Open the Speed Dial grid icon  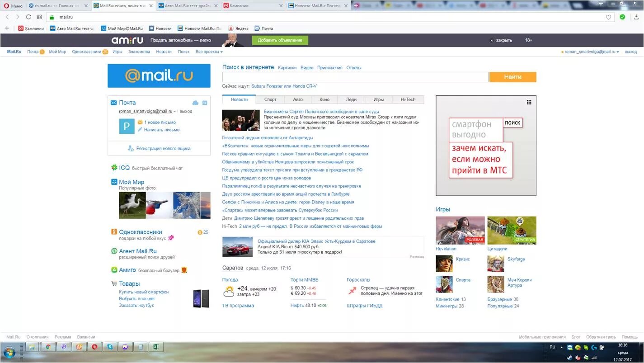click(x=39, y=17)
